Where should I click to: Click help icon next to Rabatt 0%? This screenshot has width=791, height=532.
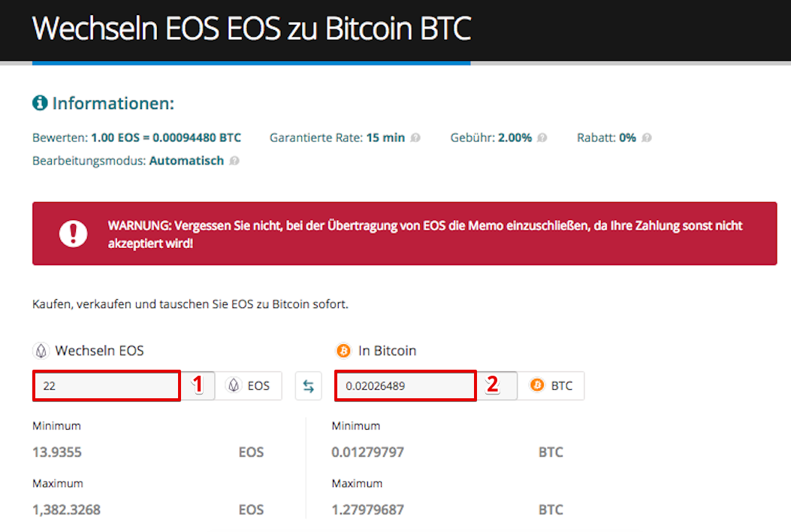(x=646, y=138)
